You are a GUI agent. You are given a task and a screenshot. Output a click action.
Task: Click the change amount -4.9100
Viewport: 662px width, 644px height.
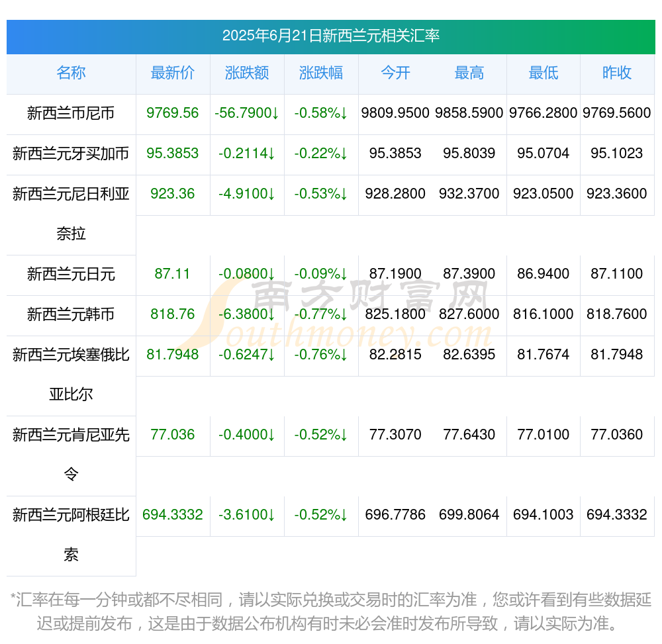click(247, 194)
